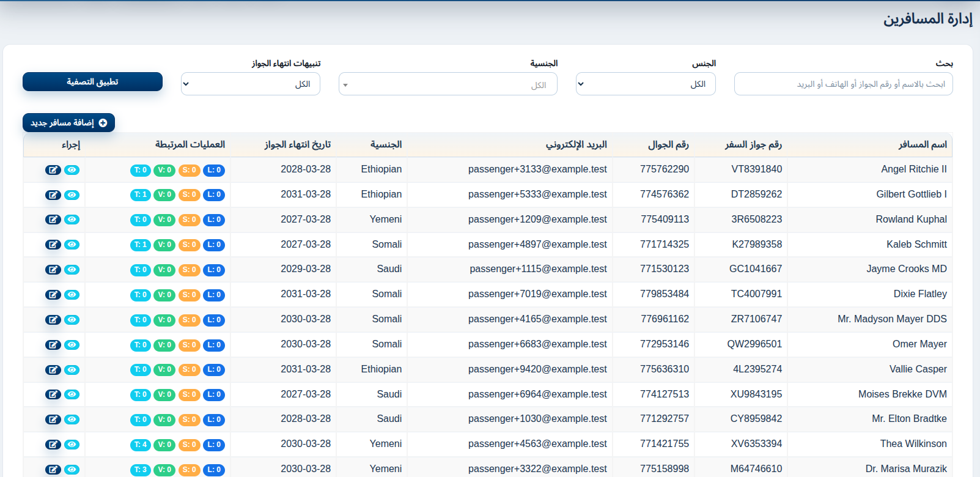Viewport: 980px width, 477px height.
Task: Click edit icon for Vallie Casper
Action: point(53,370)
